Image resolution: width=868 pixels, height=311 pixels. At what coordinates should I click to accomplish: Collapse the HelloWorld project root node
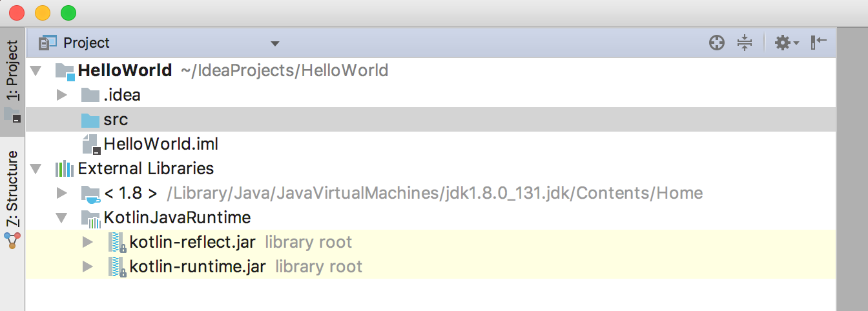(x=36, y=70)
